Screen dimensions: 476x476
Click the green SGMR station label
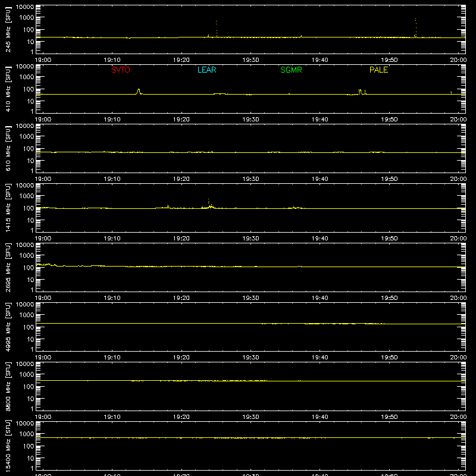[291, 70]
